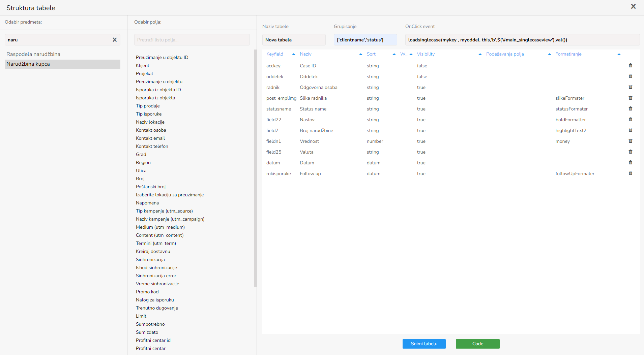Clear the 'naru' search with X icon

click(115, 40)
